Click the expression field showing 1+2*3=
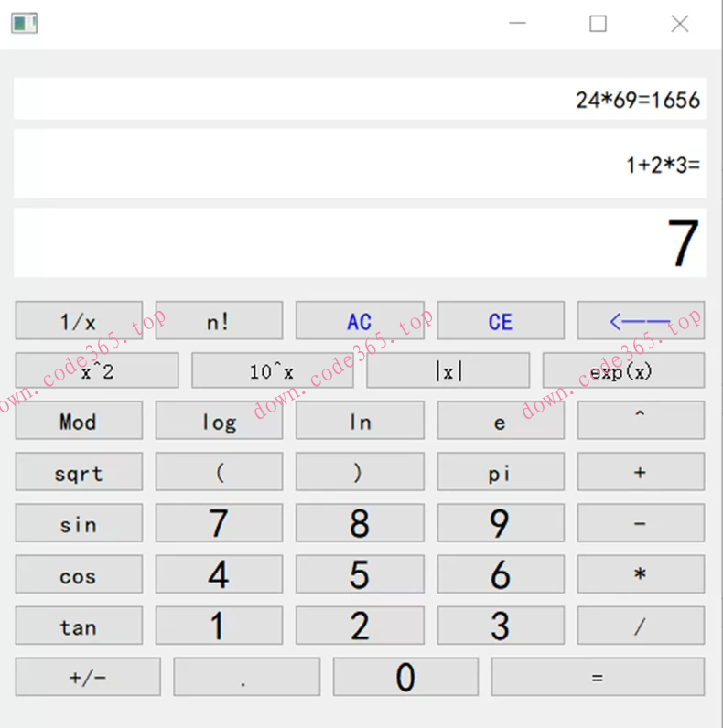Viewport: 723px width, 728px height. coord(360,164)
